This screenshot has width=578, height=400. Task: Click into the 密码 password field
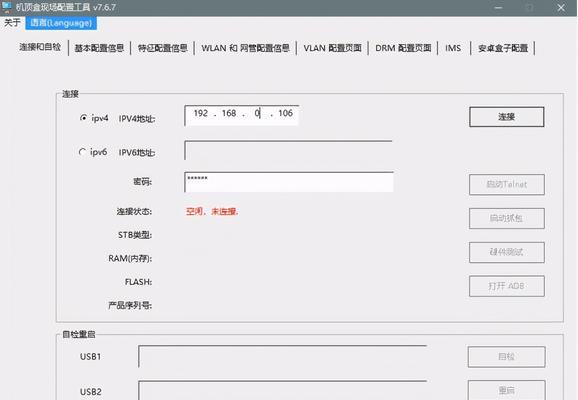pos(289,182)
